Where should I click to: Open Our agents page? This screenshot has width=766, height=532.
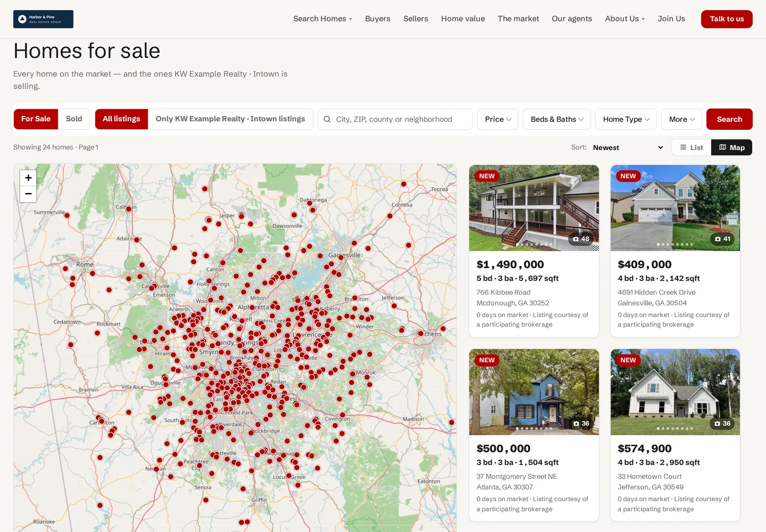[572, 19]
